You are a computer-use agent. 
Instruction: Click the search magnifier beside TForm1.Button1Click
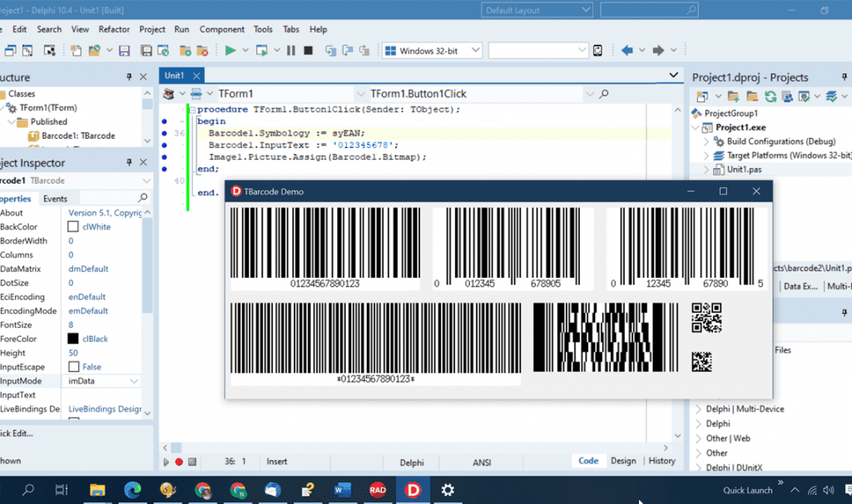coord(604,94)
